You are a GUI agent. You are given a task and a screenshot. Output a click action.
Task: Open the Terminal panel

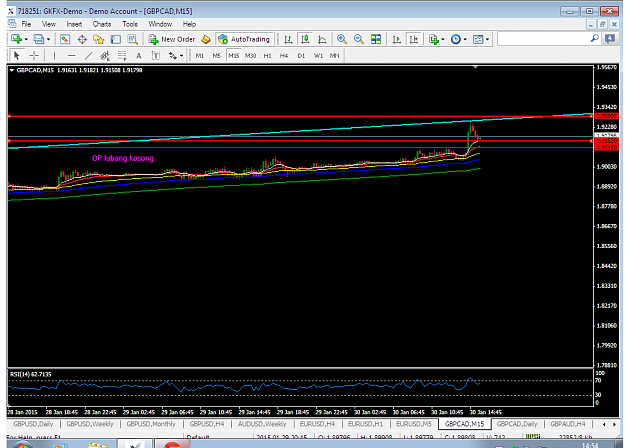[x=116, y=39]
